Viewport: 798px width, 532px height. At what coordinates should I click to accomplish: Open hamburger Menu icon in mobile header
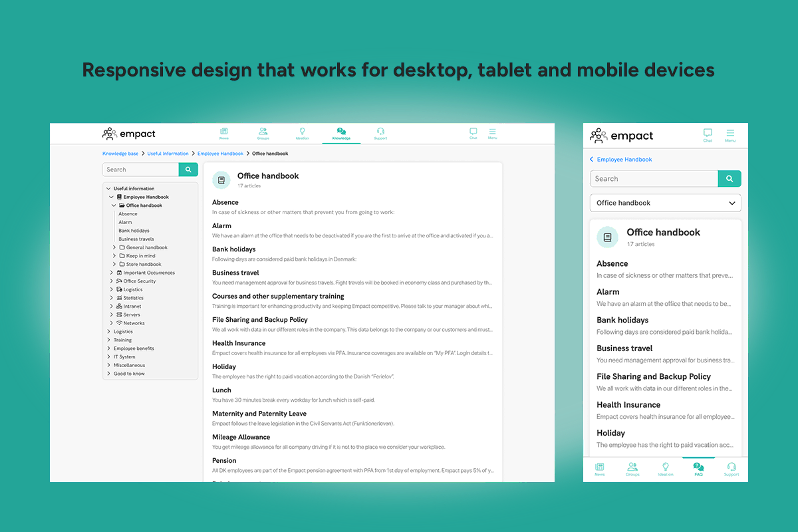pos(730,135)
